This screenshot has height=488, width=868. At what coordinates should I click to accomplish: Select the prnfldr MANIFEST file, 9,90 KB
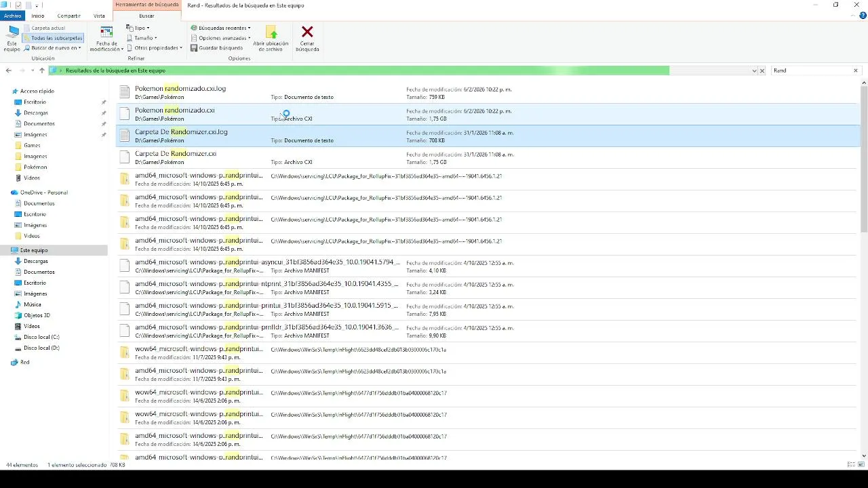click(487, 331)
